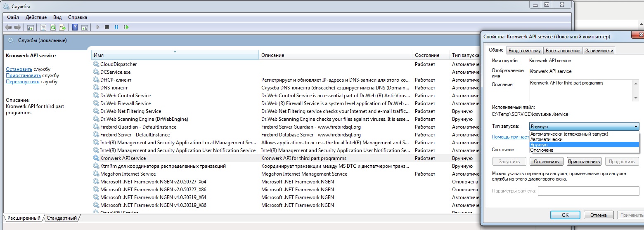Viewport: 644px width, 230px height.
Task: Click gear icon of DHCP-клиент row
Action: pos(96,80)
